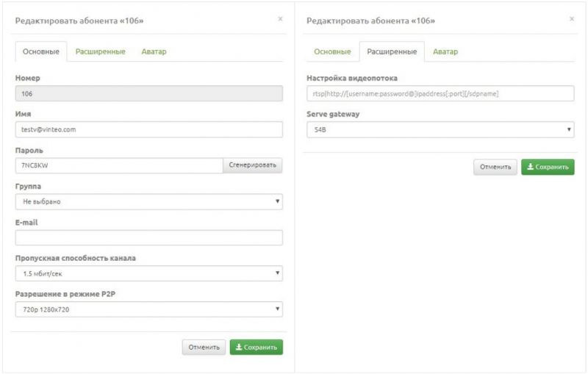
Task: Switch to Расширенные tab in left dialog
Action: [101, 51]
